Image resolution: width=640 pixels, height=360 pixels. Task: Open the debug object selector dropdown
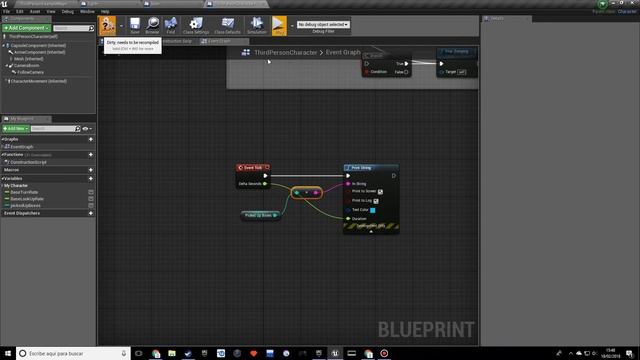tap(323, 24)
